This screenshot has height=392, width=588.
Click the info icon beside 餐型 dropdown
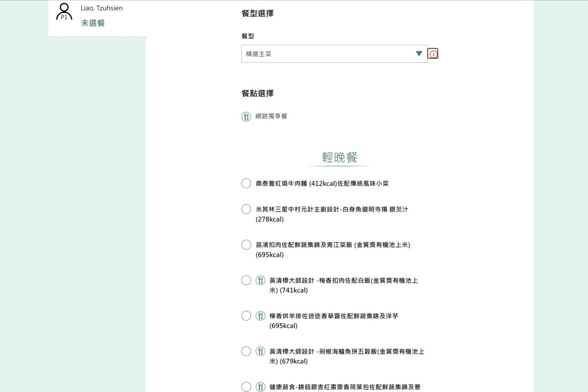tap(433, 54)
